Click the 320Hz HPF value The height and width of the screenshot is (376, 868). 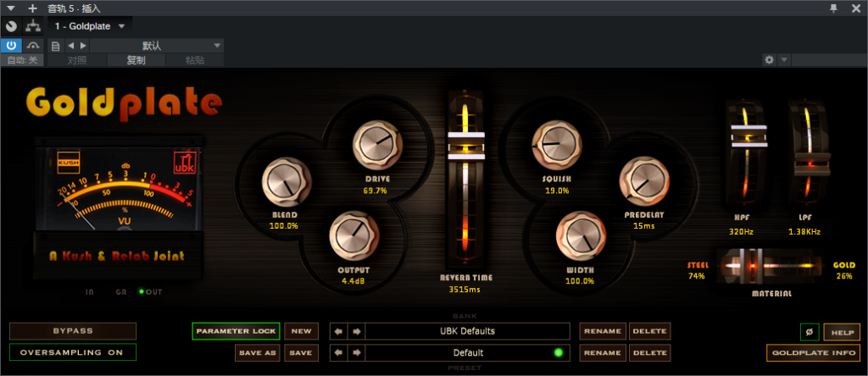741,232
